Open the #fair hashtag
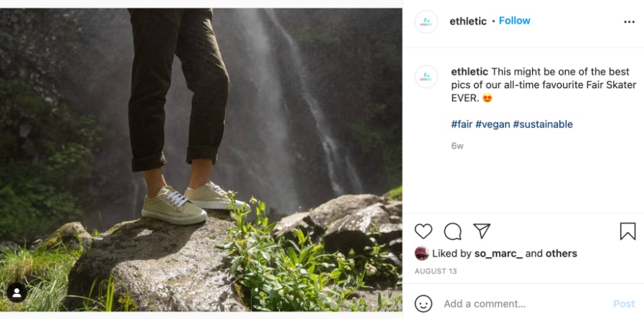The image size is (644, 319). point(461,124)
